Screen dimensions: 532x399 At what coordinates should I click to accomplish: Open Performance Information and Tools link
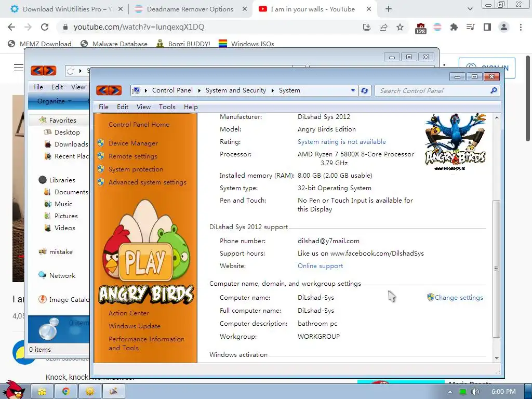(146, 343)
